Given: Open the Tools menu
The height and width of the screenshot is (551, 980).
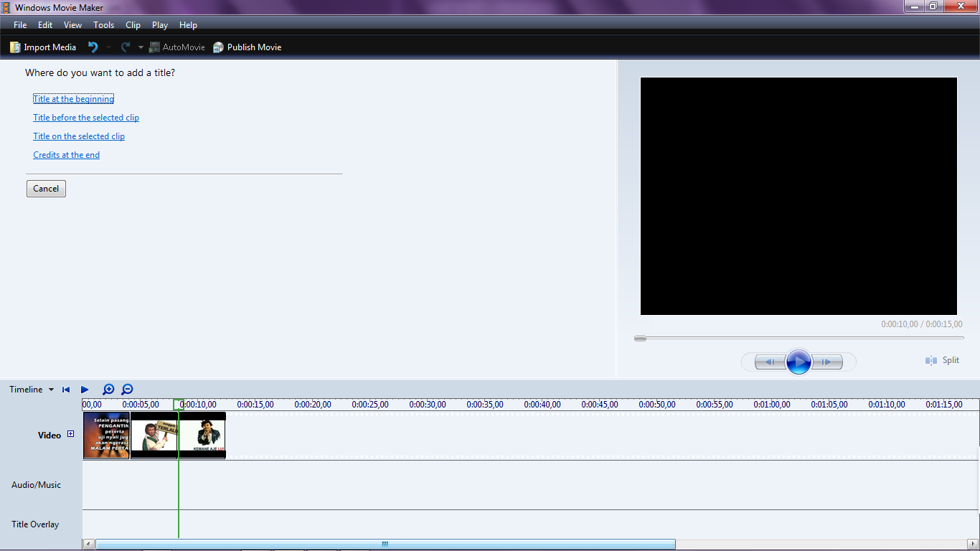Looking at the screenshot, I should coord(103,24).
